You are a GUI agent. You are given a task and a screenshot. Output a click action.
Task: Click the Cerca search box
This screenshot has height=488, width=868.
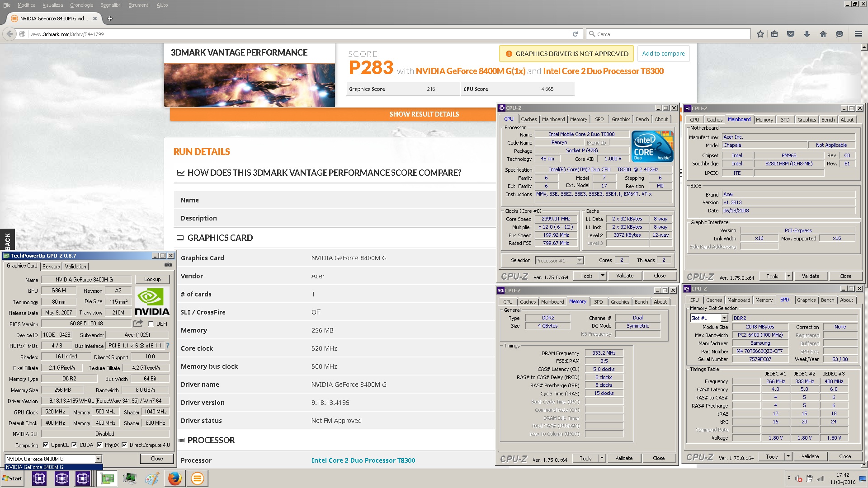click(668, 34)
